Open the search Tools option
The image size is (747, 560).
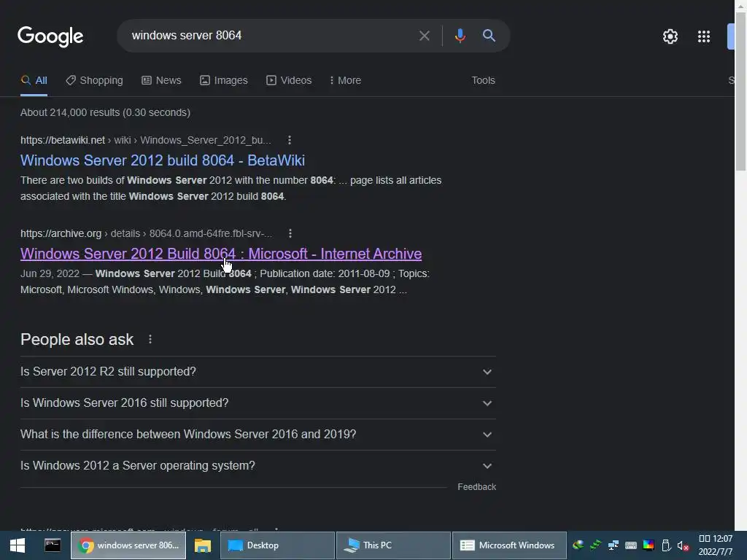tap(483, 80)
